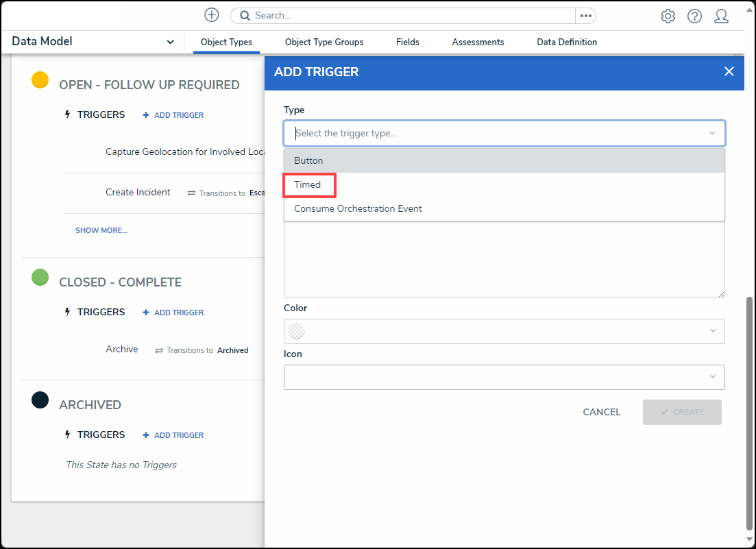The image size is (756, 549).
Task: Open the user profile icon
Action: click(x=721, y=16)
